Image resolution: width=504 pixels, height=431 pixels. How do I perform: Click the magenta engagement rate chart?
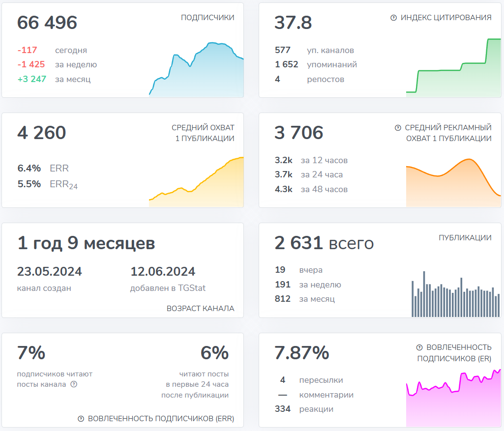(x=453, y=399)
